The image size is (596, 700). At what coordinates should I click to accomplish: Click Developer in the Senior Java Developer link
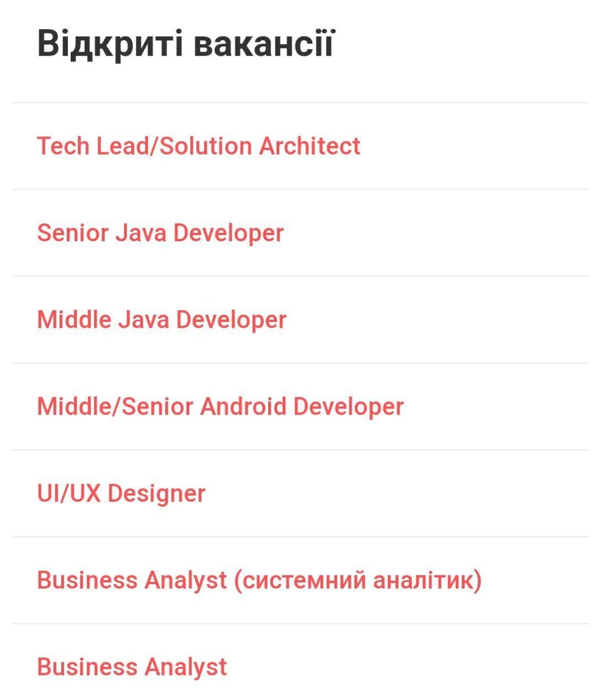point(228,233)
